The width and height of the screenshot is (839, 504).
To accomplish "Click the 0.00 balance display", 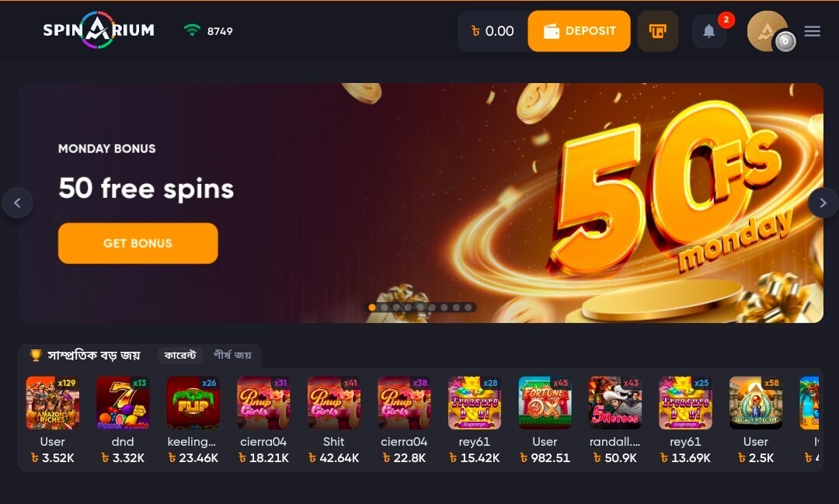I will click(x=493, y=31).
